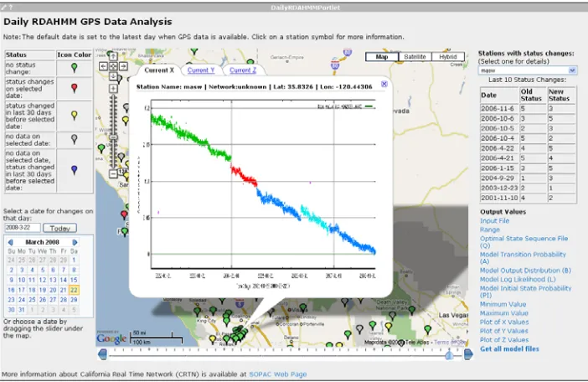This screenshot has height=382, width=588.
Task: Open Plot of X Values link
Action: (x=504, y=322)
